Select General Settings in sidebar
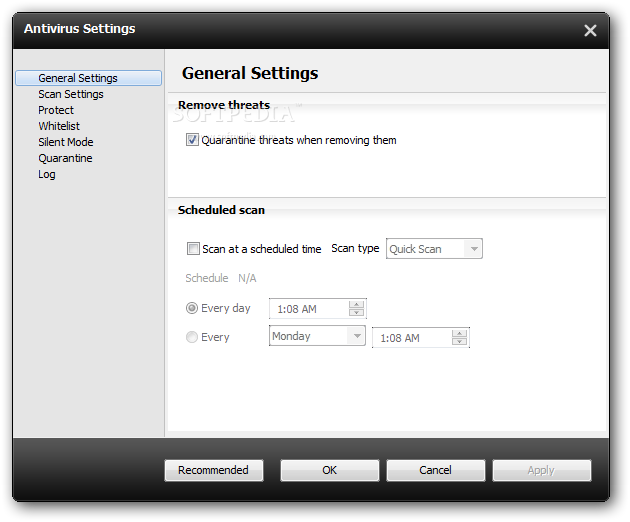 coord(88,78)
